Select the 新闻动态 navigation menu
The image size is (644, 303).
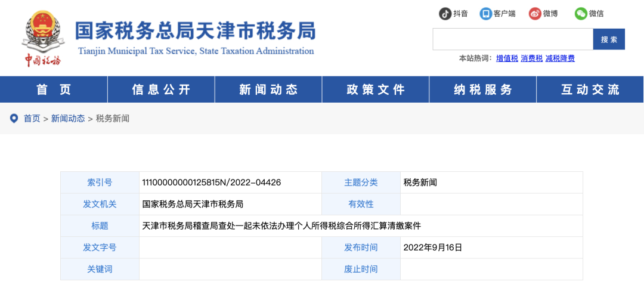point(268,89)
